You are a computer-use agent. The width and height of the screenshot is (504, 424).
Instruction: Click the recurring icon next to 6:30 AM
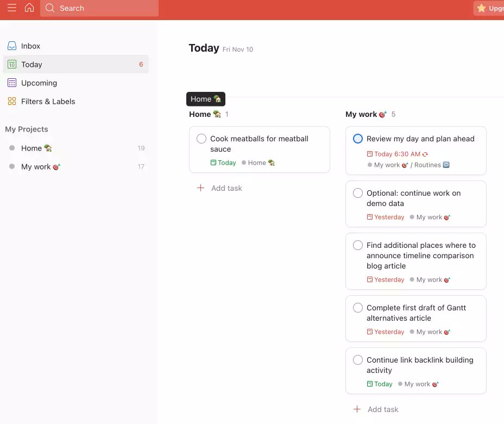(425, 154)
